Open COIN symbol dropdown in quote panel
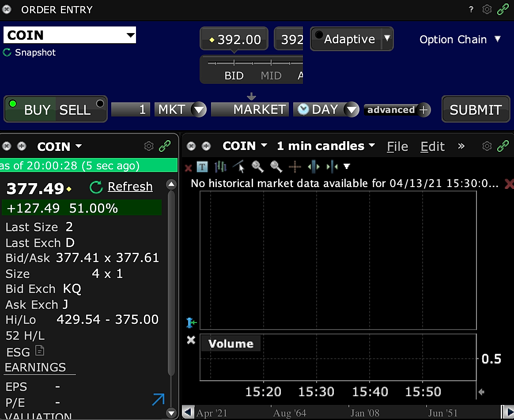 click(79, 146)
